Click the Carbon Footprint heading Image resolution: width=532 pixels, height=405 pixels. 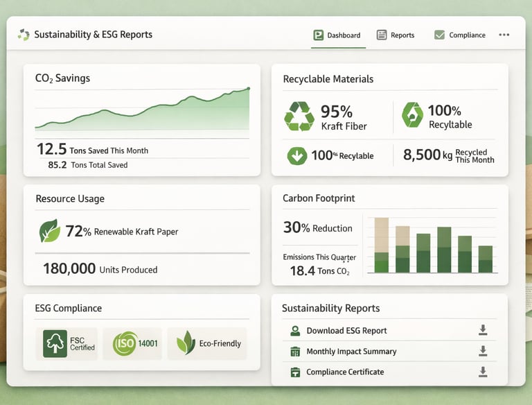pos(319,198)
